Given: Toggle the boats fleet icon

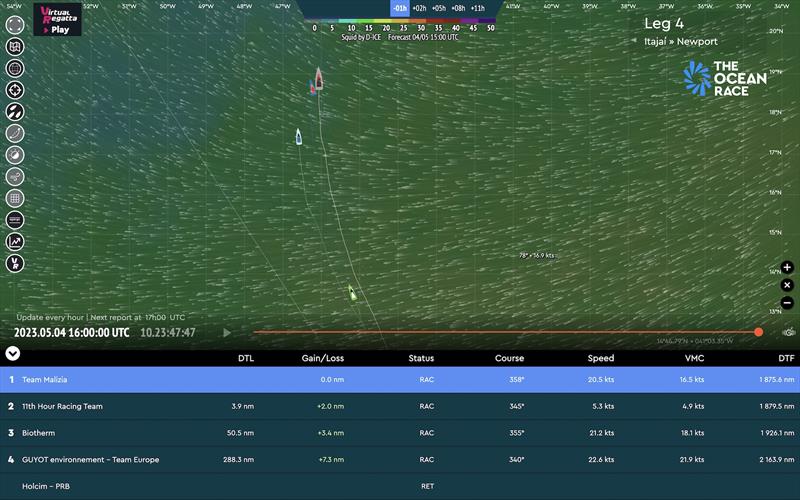Looking at the screenshot, I should (x=15, y=112).
